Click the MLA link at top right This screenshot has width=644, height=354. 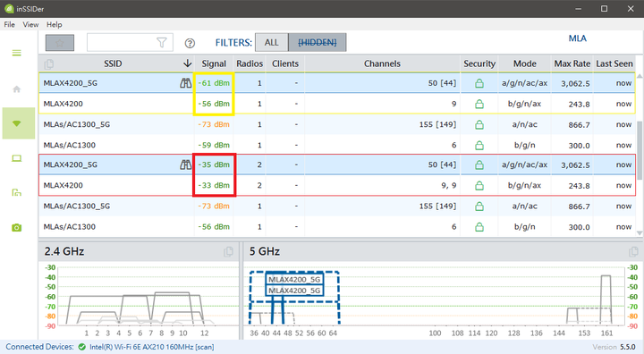578,38
